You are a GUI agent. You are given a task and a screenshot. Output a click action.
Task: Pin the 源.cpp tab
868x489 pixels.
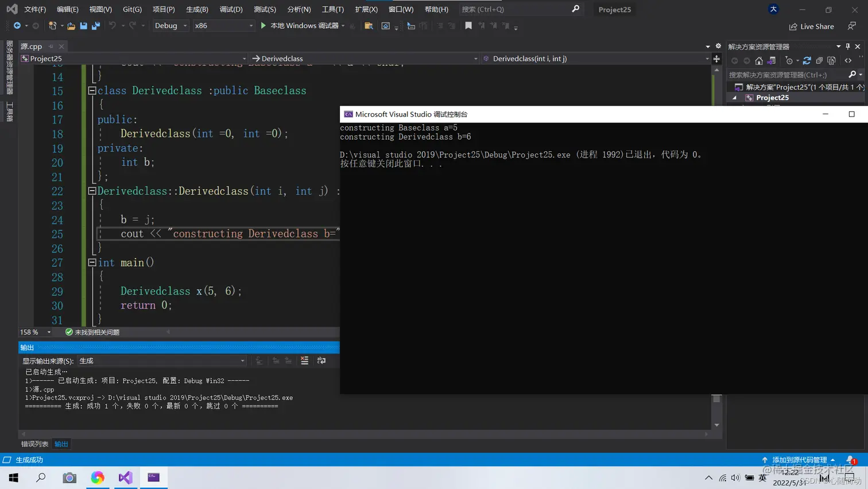pos(51,47)
